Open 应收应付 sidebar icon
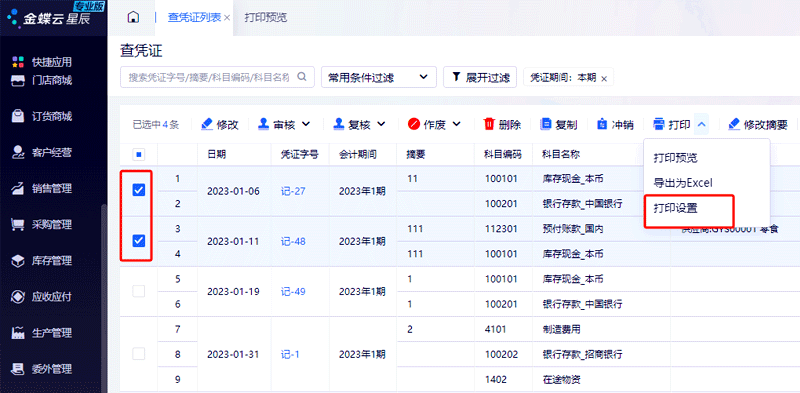800x393 pixels. pos(18,297)
